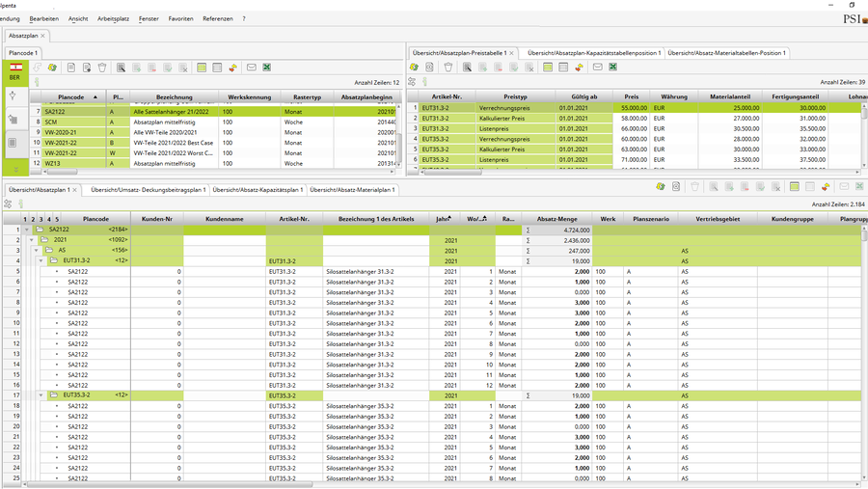Set tree outline level 5
The height and width of the screenshot is (489, 868).
point(57,219)
